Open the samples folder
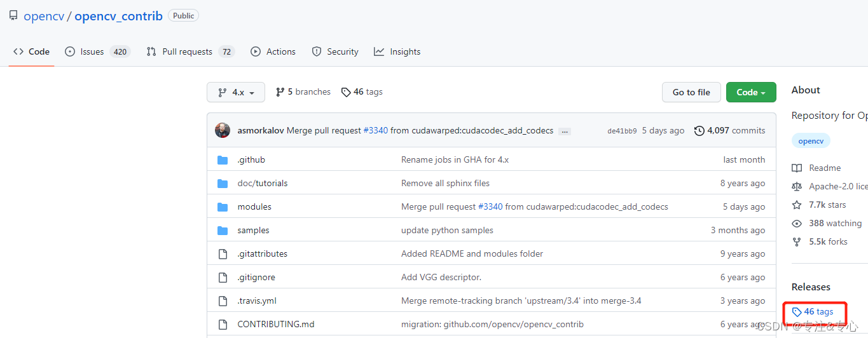Viewport: 868px width, 338px height. coord(253,230)
